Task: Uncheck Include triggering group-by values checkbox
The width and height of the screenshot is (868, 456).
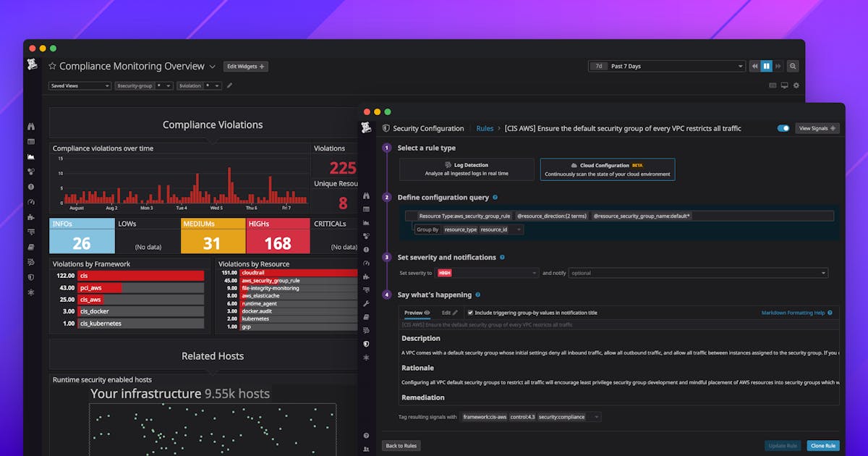Action: pyautogui.click(x=470, y=313)
